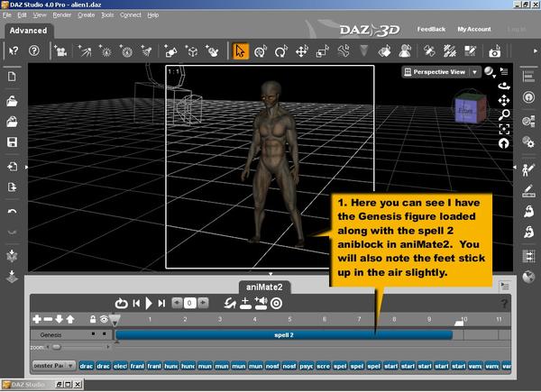Screen dimensions: 541x392
Task: Expand the toolbar overflow arrow
Action: point(536,51)
